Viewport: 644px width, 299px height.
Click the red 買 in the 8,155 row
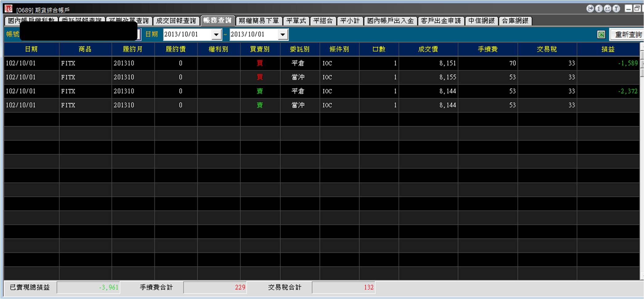[260, 77]
